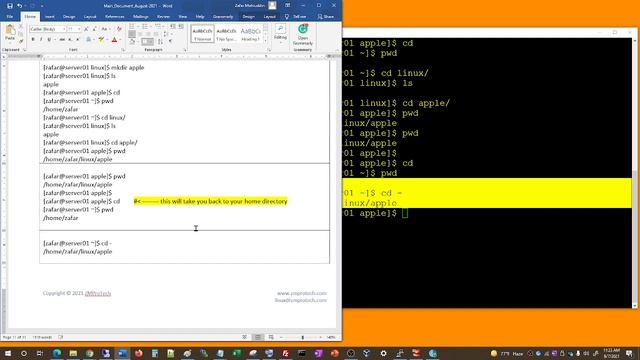Image resolution: width=640 pixels, height=360 pixels.
Task: Open the Change Case dropdown
Action: 105,29
